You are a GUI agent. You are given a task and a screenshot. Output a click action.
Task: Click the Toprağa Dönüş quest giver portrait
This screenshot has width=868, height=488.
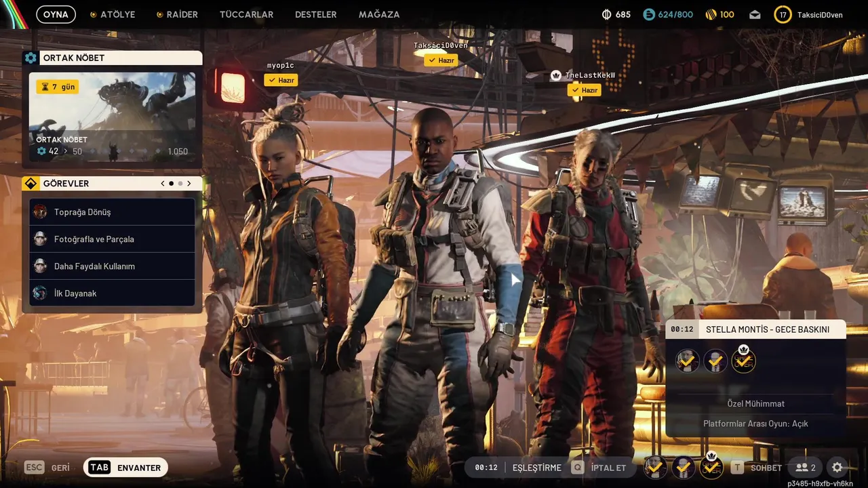40,212
